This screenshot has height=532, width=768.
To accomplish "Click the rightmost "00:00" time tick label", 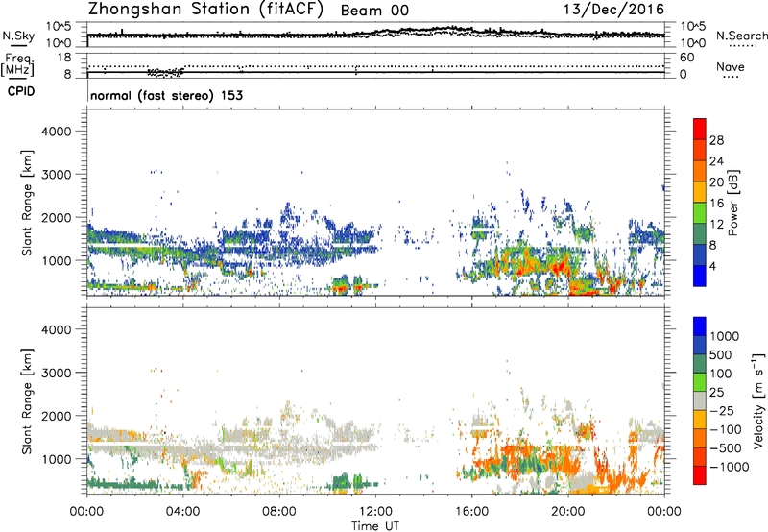I will 664,512.
